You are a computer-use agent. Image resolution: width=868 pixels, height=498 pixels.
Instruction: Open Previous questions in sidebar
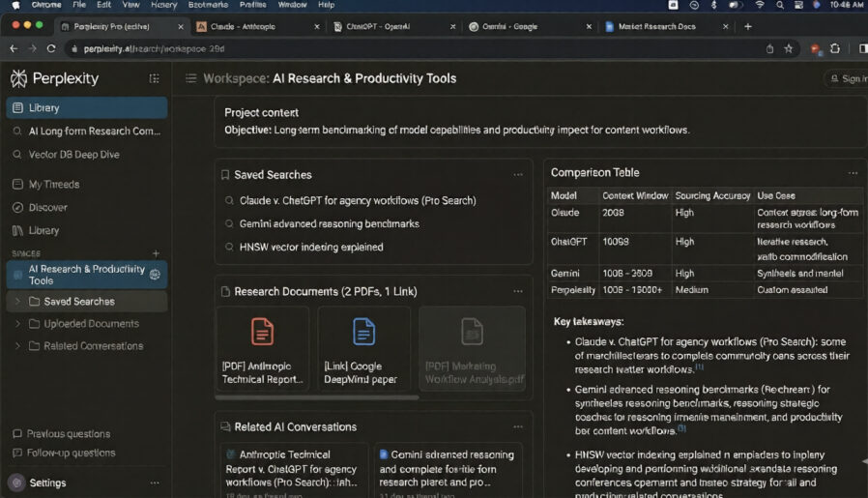[62, 434]
